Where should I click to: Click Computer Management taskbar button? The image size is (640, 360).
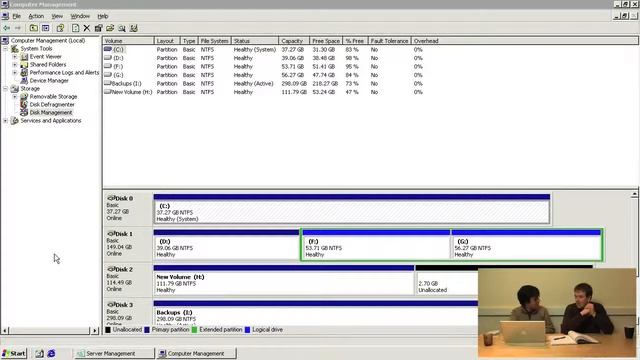tap(196, 353)
